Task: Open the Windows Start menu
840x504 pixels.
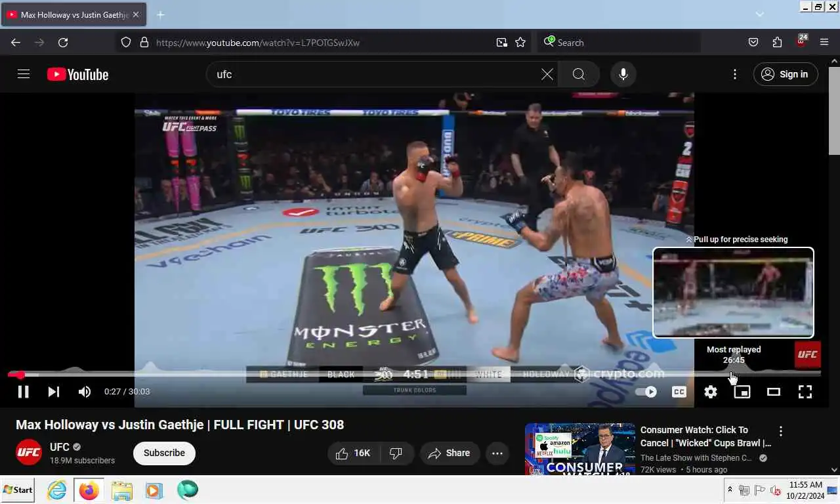Action: coord(18,490)
